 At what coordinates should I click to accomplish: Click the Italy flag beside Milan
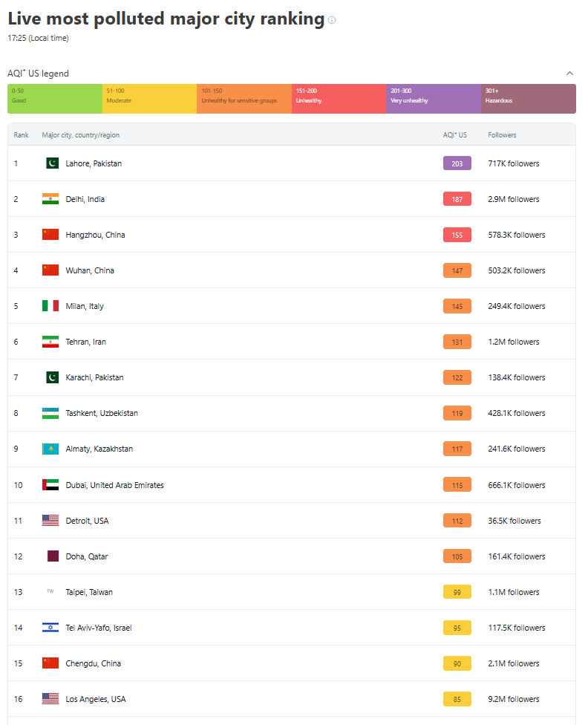pos(50,306)
